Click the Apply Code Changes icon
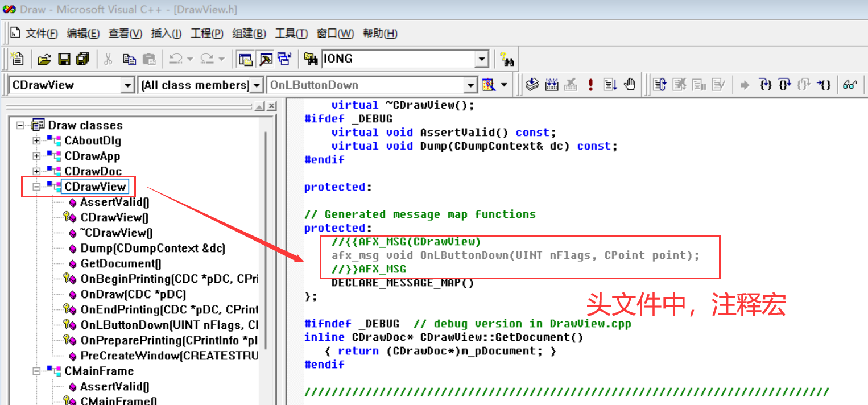868x405 pixels. [x=719, y=85]
